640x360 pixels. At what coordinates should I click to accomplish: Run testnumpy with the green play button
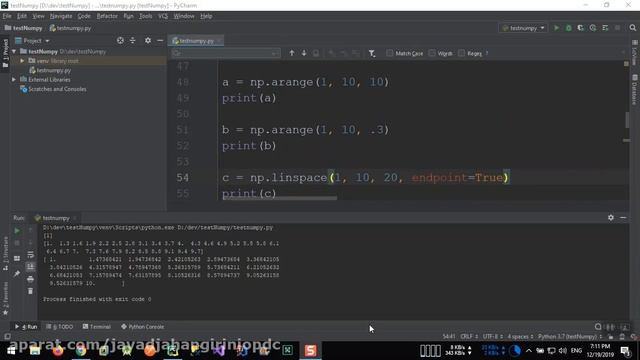click(556, 28)
